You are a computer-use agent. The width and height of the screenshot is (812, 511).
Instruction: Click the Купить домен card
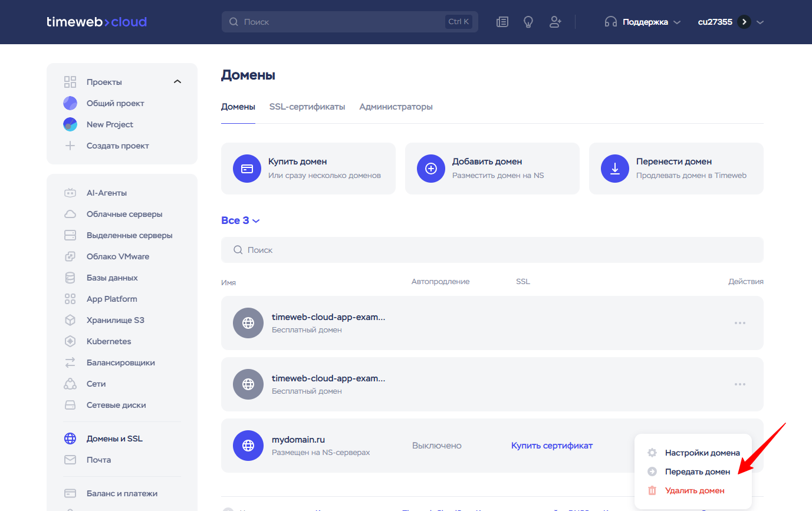pyautogui.click(x=308, y=169)
